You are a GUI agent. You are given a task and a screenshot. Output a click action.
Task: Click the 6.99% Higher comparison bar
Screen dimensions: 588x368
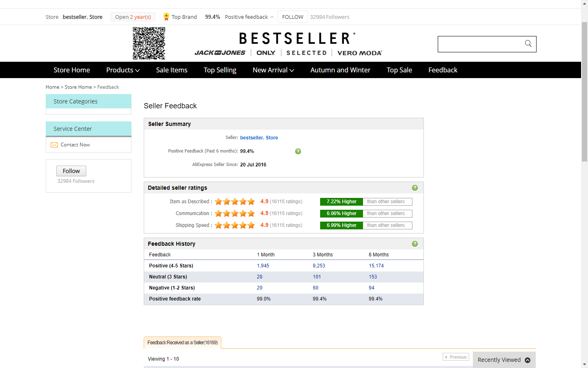pyautogui.click(x=366, y=225)
